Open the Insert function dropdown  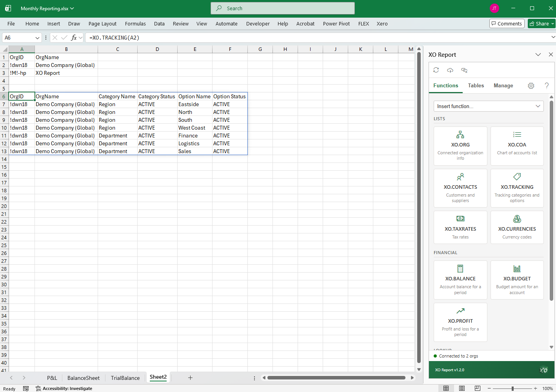pos(489,106)
